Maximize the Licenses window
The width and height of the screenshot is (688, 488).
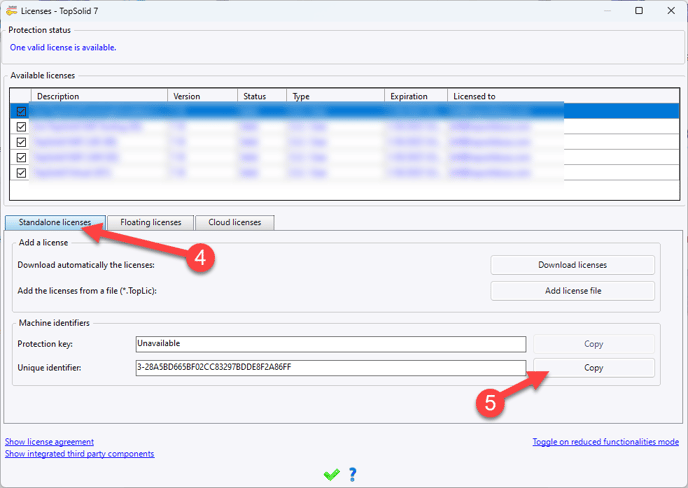[639, 11]
